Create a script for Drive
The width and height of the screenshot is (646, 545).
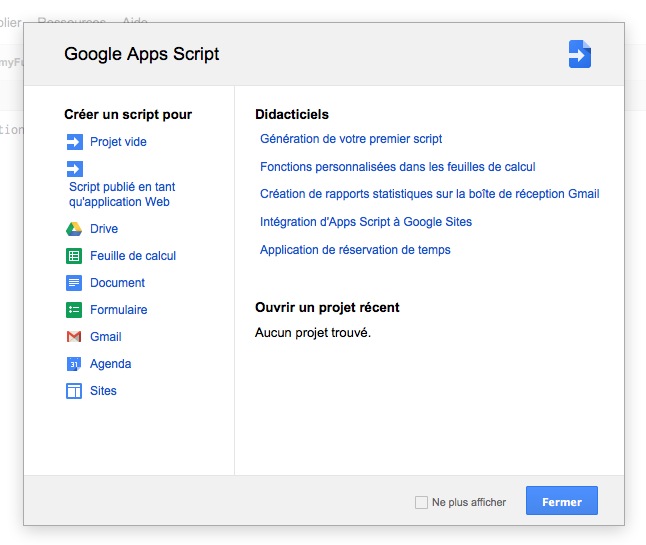point(104,229)
